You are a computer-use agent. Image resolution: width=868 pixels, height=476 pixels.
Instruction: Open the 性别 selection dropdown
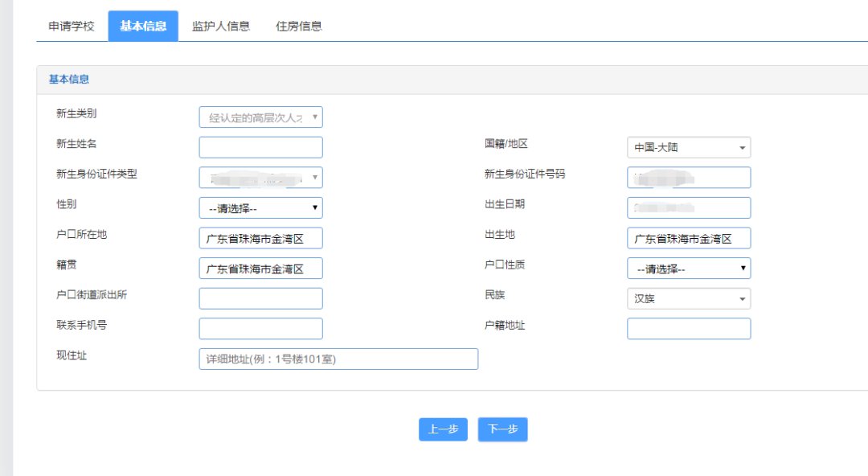260,208
